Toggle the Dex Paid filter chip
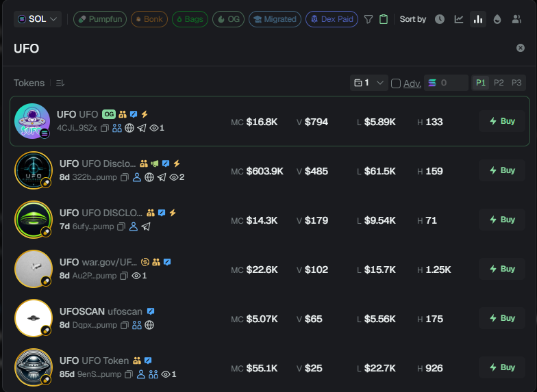The width and height of the screenshot is (537, 392). click(x=332, y=19)
